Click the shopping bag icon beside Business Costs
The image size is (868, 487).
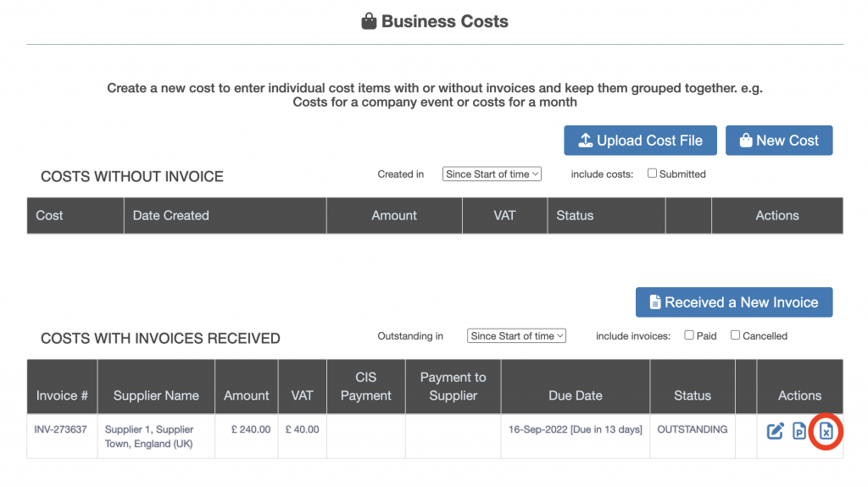coord(369,22)
